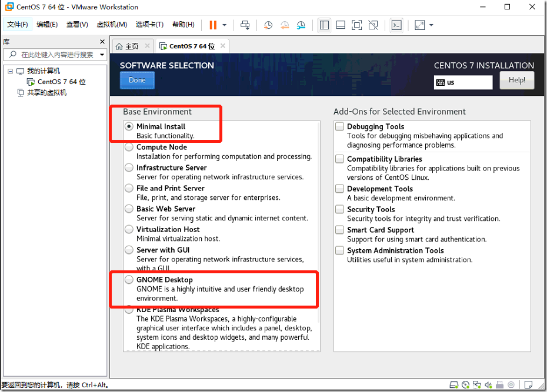Open the 虚拟机(M) menu
The width and height of the screenshot is (547, 392).
(x=112, y=25)
